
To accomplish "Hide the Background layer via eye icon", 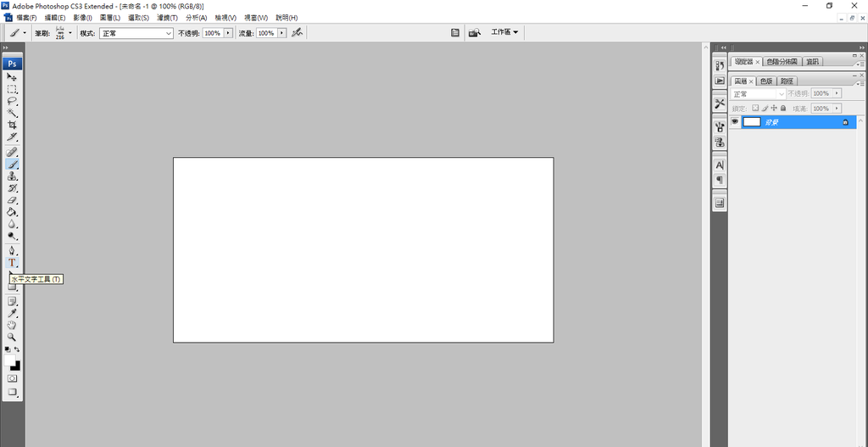I will click(x=735, y=122).
